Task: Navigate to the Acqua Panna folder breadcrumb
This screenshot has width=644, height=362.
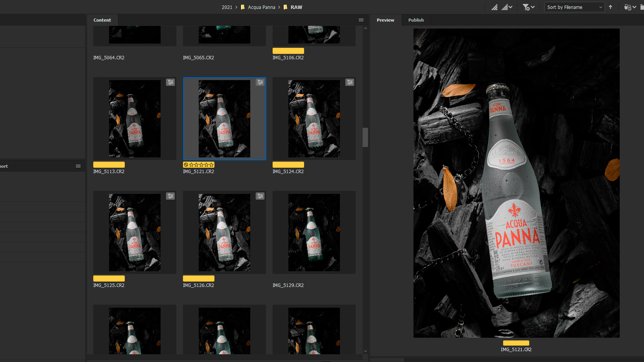Action: (x=261, y=7)
